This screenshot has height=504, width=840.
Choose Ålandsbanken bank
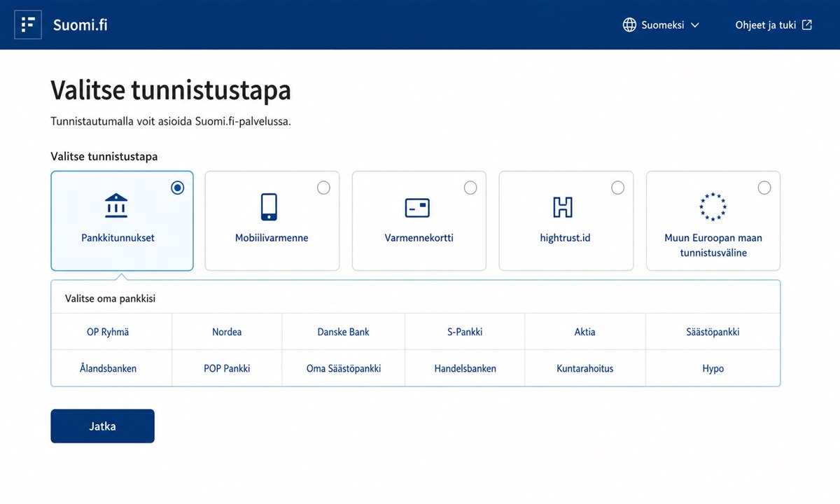[x=111, y=368]
